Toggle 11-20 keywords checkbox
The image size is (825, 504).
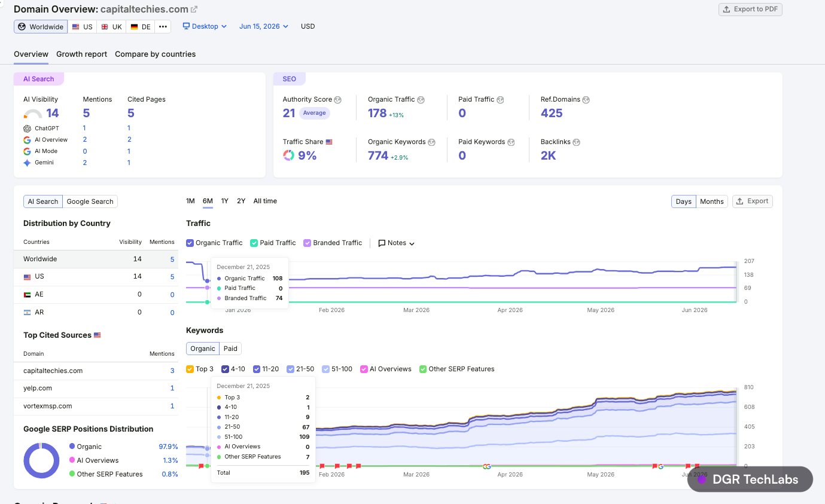256,369
